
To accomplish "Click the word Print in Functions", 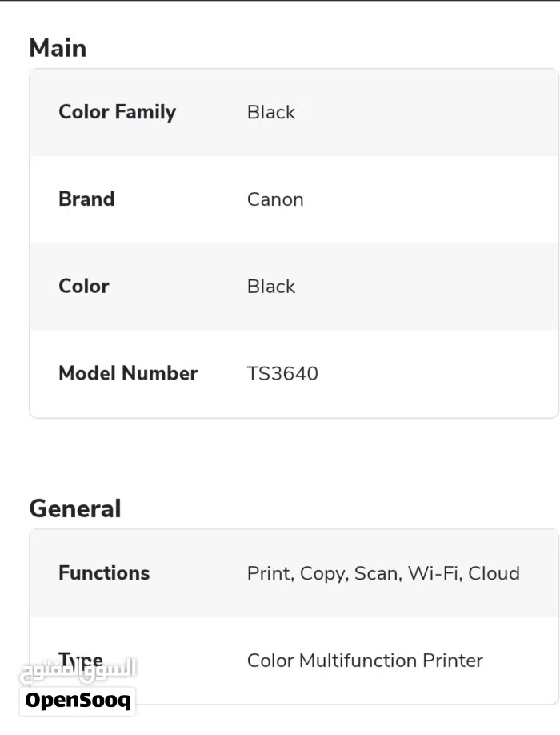I will point(269,573).
